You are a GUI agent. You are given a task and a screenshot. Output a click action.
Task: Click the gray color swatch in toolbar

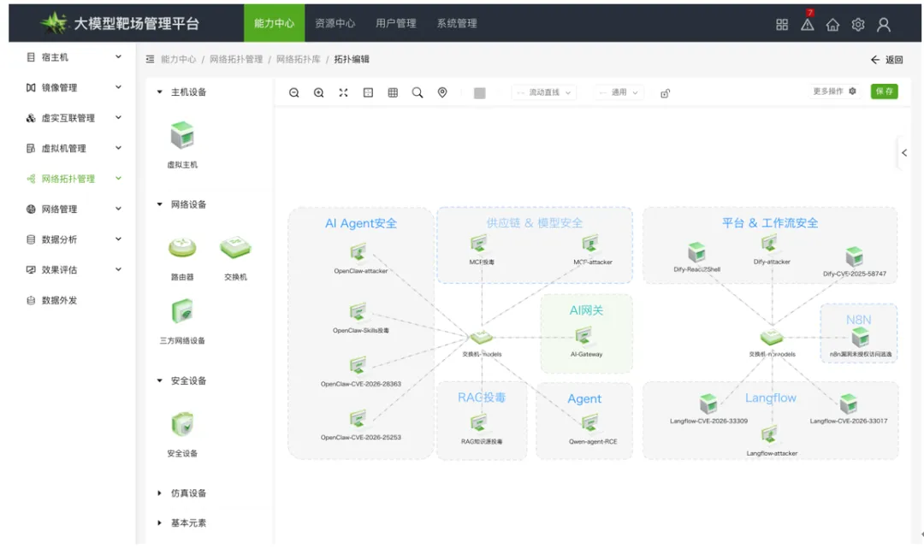(x=480, y=93)
